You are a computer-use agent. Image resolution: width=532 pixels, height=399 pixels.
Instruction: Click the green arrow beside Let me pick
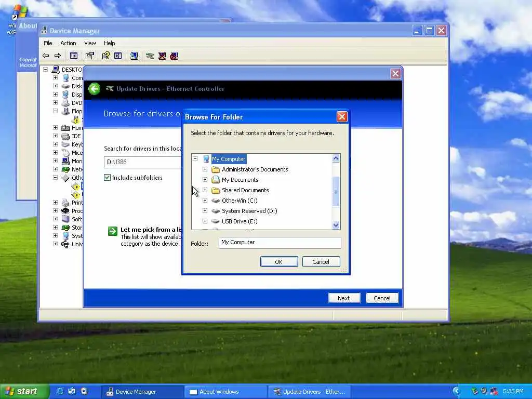click(x=112, y=231)
